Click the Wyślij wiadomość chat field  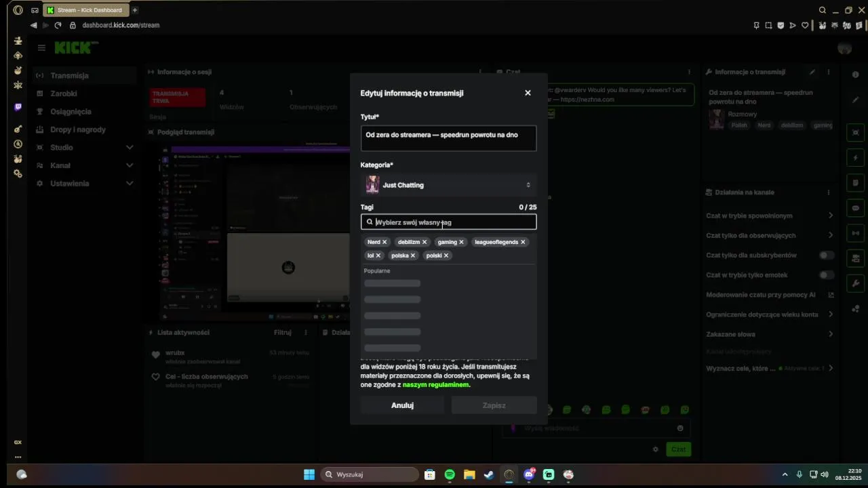click(597, 428)
